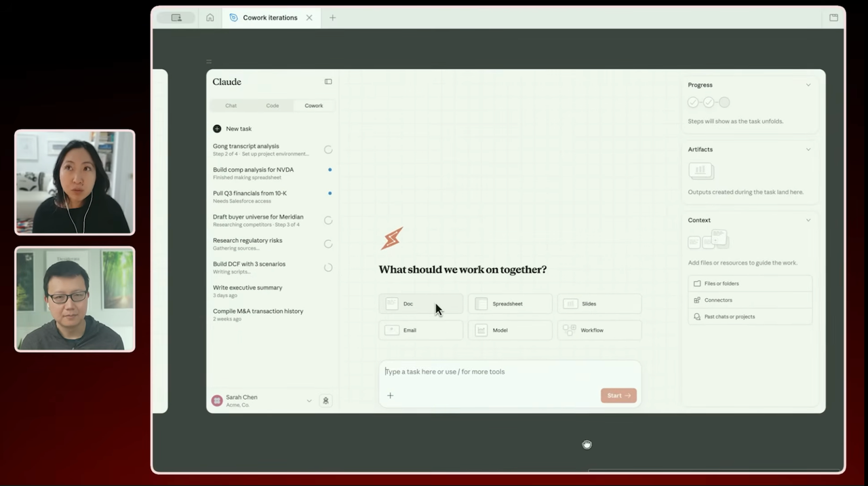Click the bug icon beside Sarah Chen
This screenshot has width=868, height=486.
[325, 400]
